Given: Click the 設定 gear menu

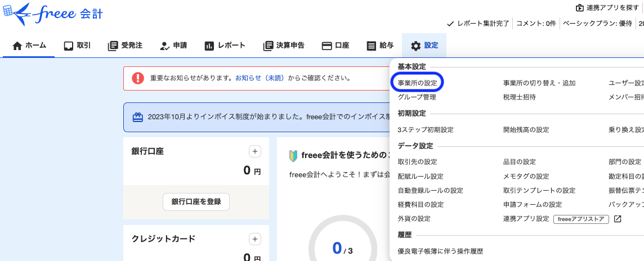Looking at the screenshot, I should click(x=424, y=46).
